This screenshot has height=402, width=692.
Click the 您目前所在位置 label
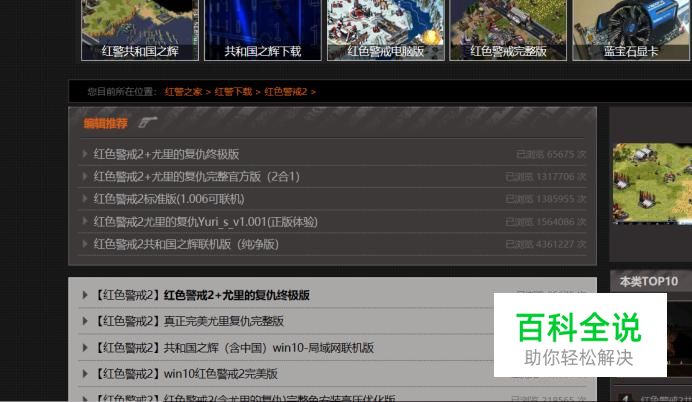122,92
